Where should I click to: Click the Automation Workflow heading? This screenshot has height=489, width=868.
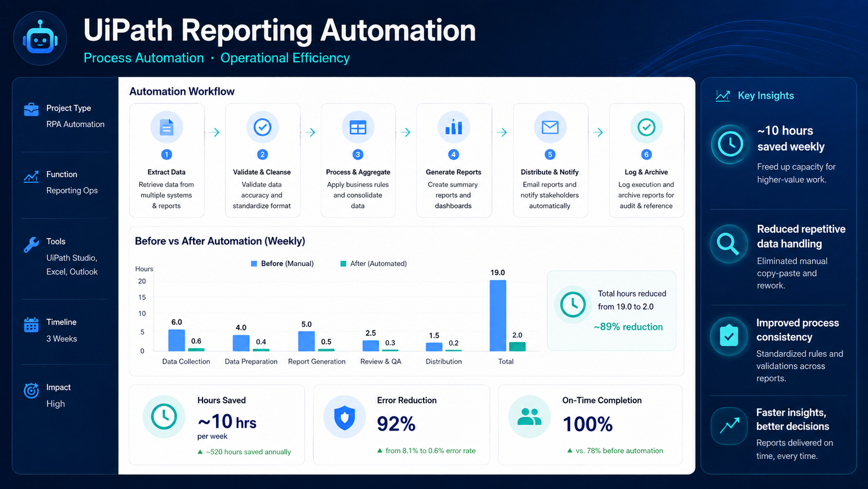(182, 91)
